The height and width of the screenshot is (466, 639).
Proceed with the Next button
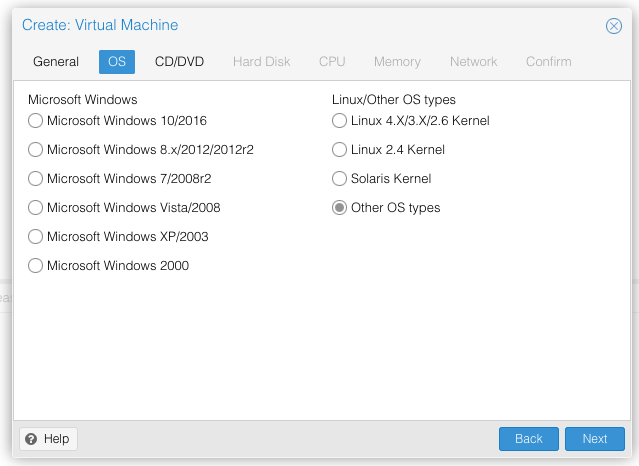click(594, 439)
